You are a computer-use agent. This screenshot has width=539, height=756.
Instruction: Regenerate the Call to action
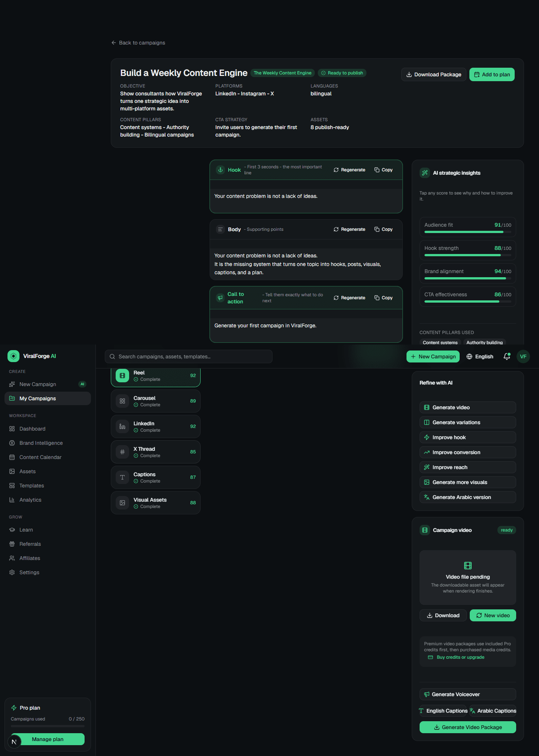point(349,298)
